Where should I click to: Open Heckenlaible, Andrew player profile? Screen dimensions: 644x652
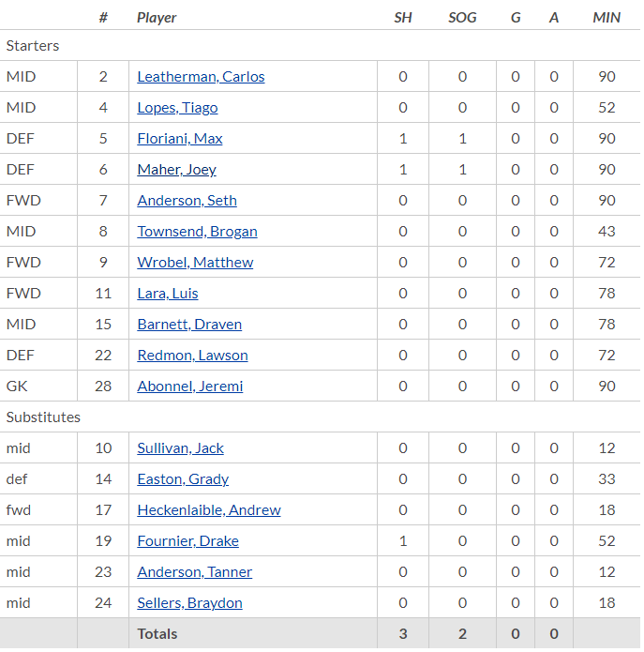209,510
